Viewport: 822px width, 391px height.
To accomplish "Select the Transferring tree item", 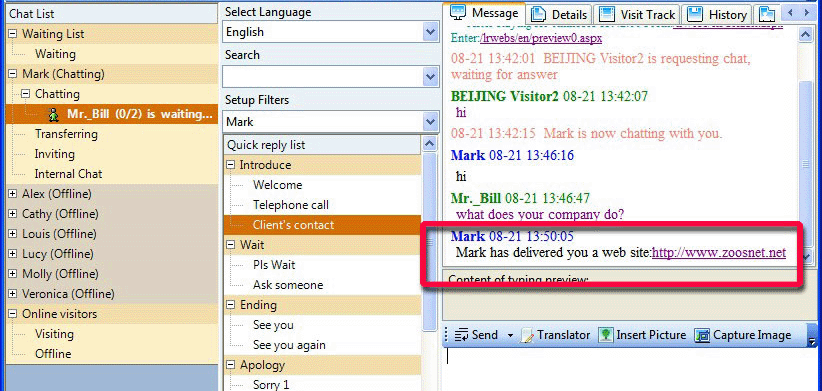I will tap(66, 134).
